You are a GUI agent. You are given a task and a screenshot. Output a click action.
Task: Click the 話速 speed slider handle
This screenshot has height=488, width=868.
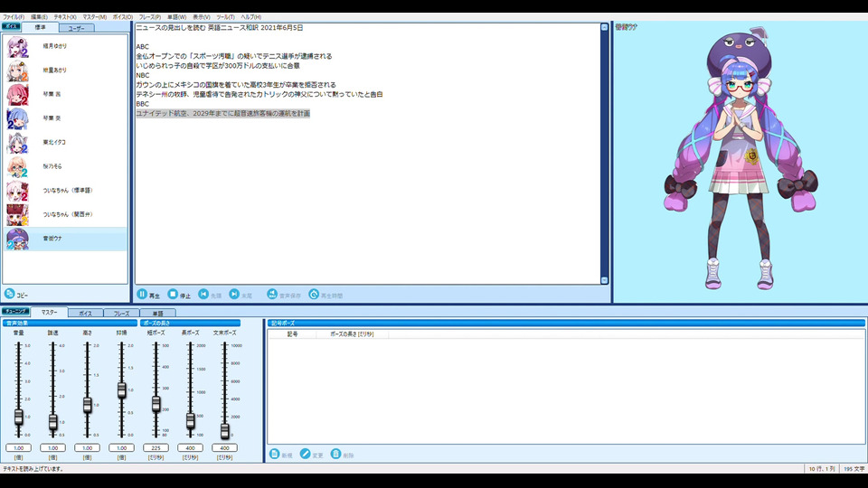52,422
